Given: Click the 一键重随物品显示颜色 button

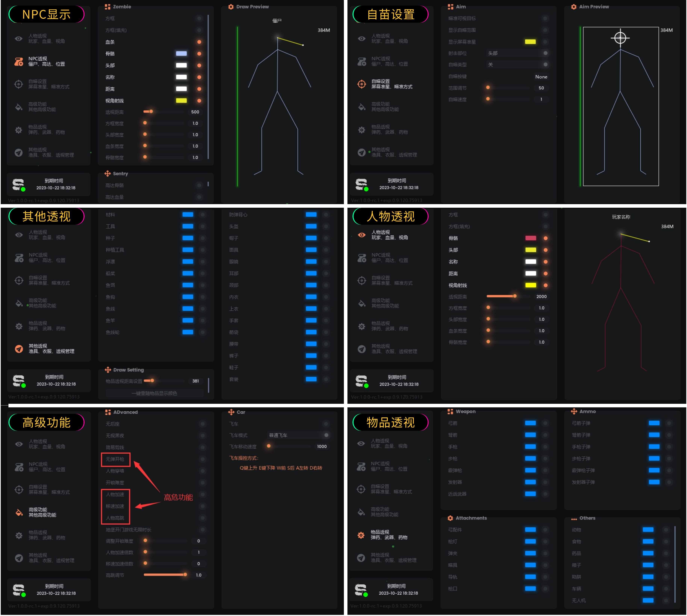Looking at the screenshot, I should [154, 393].
